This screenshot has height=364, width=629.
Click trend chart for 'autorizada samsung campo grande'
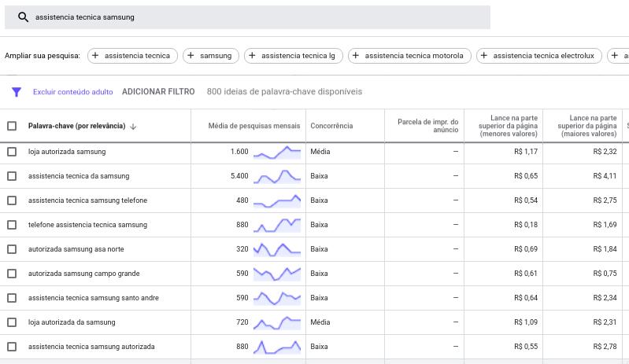pos(277,274)
